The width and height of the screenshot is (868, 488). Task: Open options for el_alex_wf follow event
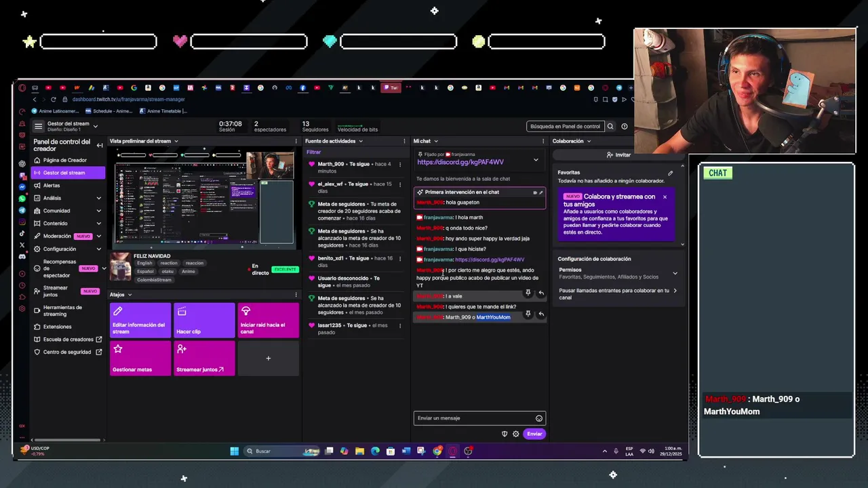click(x=400, y=184)
